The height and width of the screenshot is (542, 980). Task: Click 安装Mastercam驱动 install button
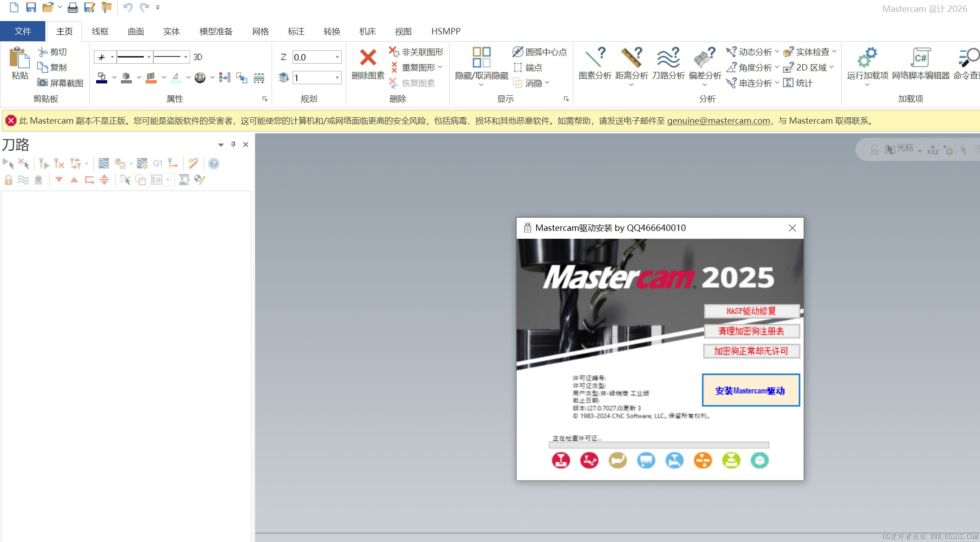pyautogui.click(x=751, y=390)
